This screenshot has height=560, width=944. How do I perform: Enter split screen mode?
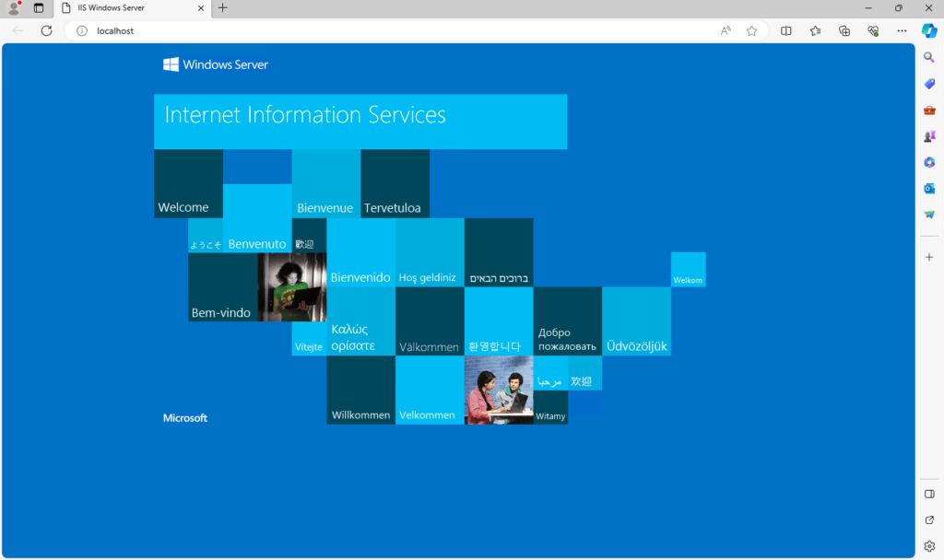point(785,30)
